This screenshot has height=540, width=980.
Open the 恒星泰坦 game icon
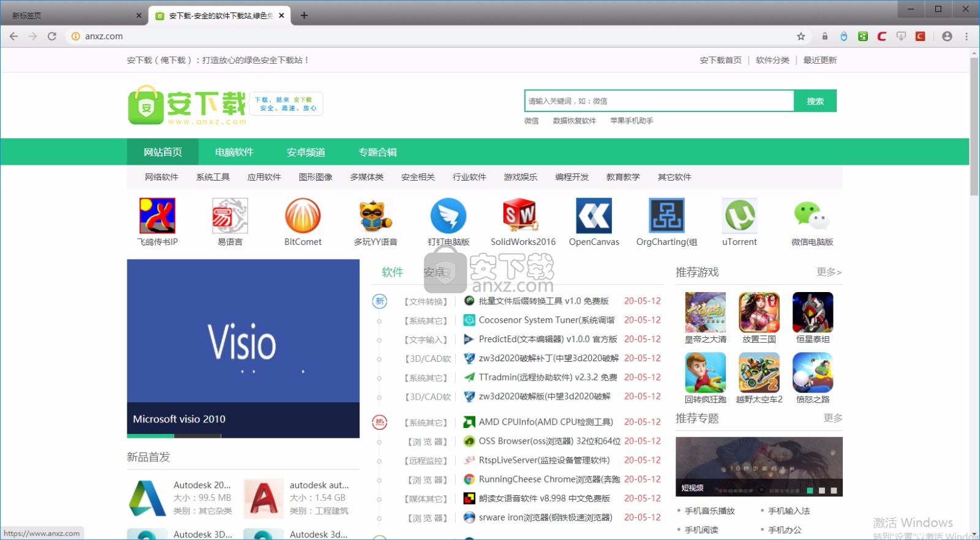point(813,312)
